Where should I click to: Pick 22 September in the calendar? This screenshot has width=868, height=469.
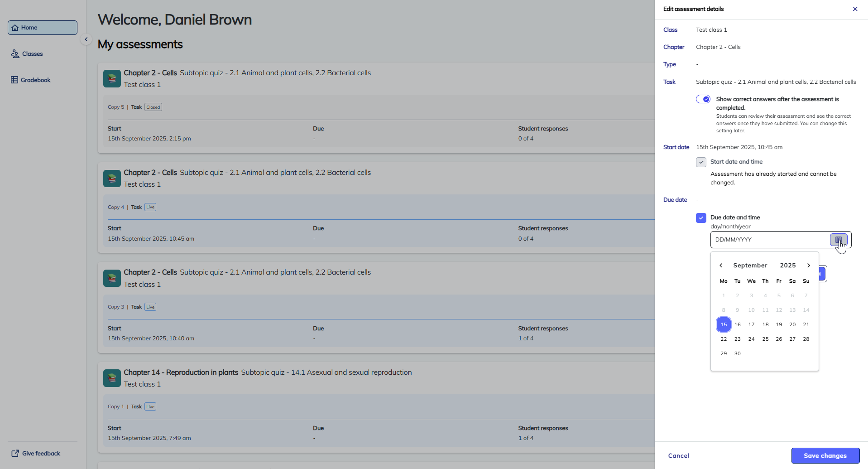point(724,339)
